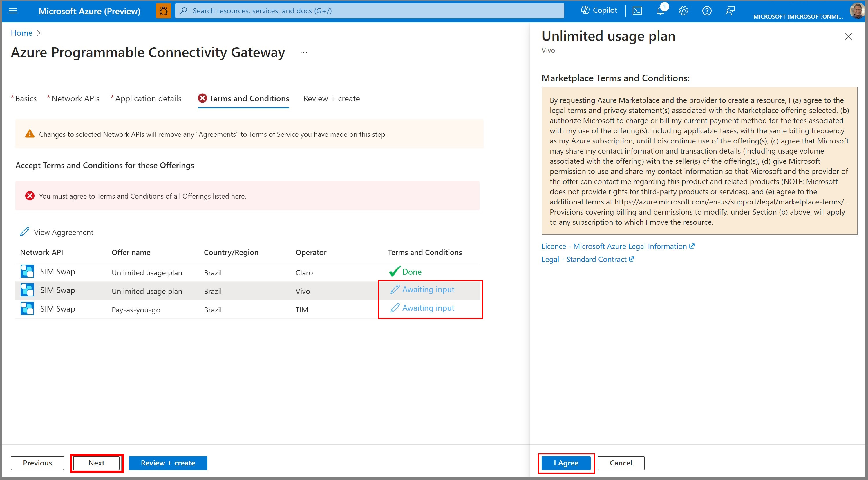The image size is (868, 480).
Task: Click pencil icon in TIM Awaiting input
Action: (x=395, y=308)
